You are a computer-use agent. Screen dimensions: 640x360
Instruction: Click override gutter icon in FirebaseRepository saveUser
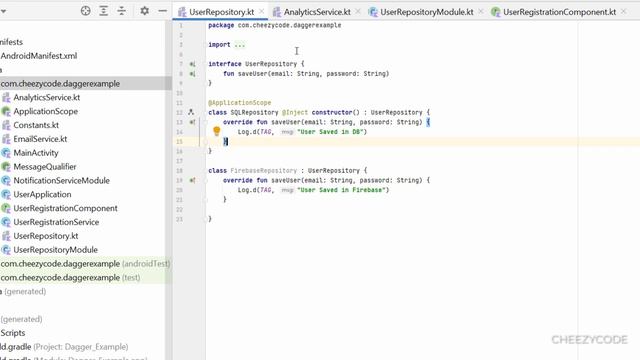(x=192, y=180)
